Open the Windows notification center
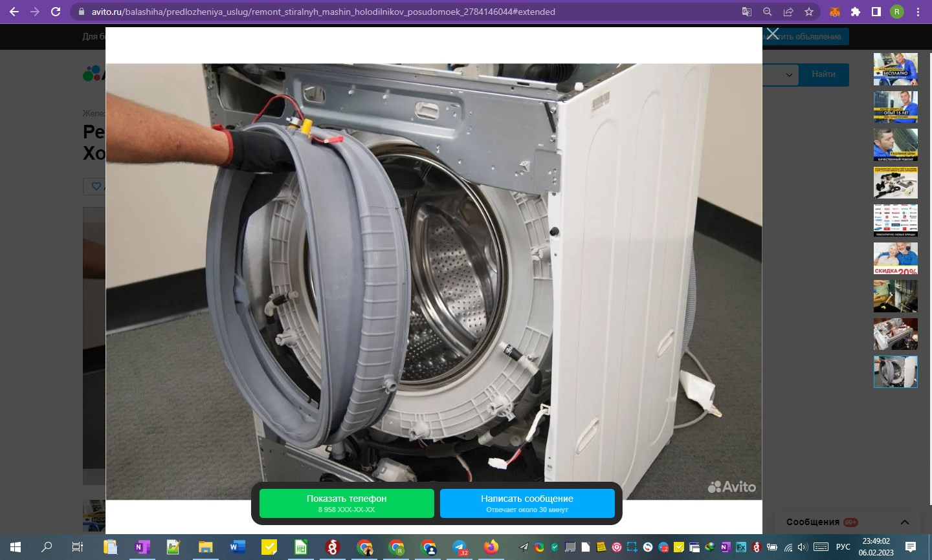Screen dimensions: 932x560 pos(911,547)
